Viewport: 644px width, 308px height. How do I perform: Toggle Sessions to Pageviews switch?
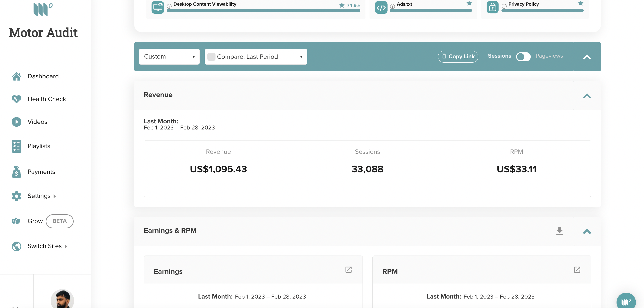click(x=523, y=57)
